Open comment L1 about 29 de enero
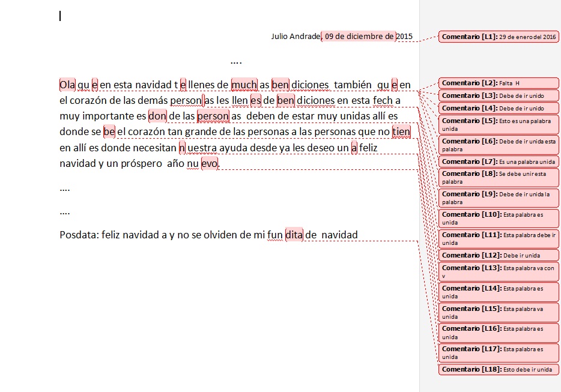This screenshot has width=561, height=392. coord(499,37)
